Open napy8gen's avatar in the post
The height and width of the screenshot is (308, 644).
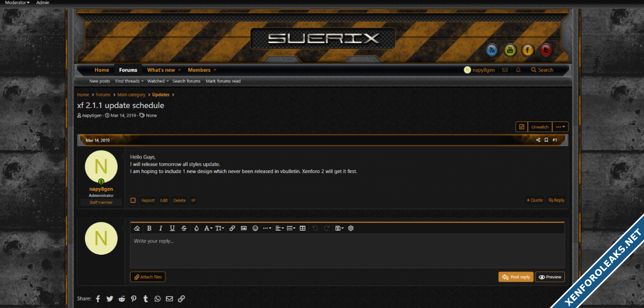click(101, 166)
